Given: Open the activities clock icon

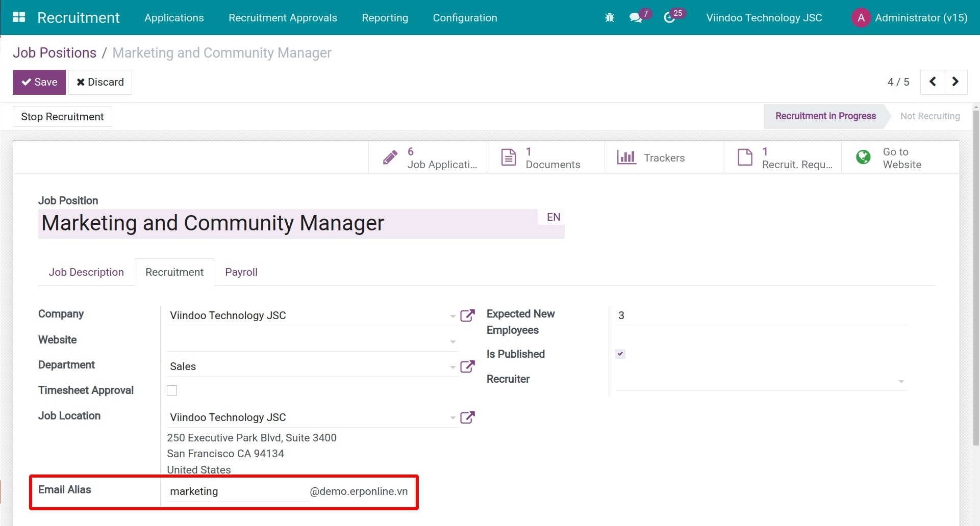Looking at the screenshot, I should click(669, 18).
